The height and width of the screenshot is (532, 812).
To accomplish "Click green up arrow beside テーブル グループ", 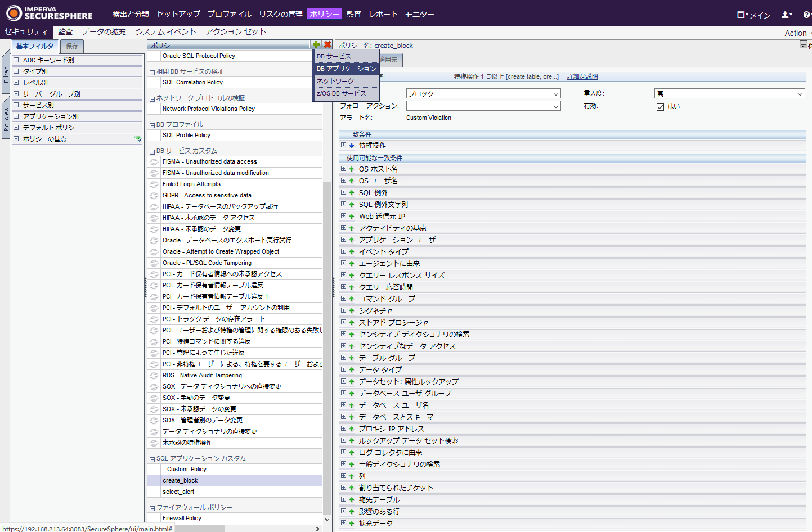I will (352, 358).
